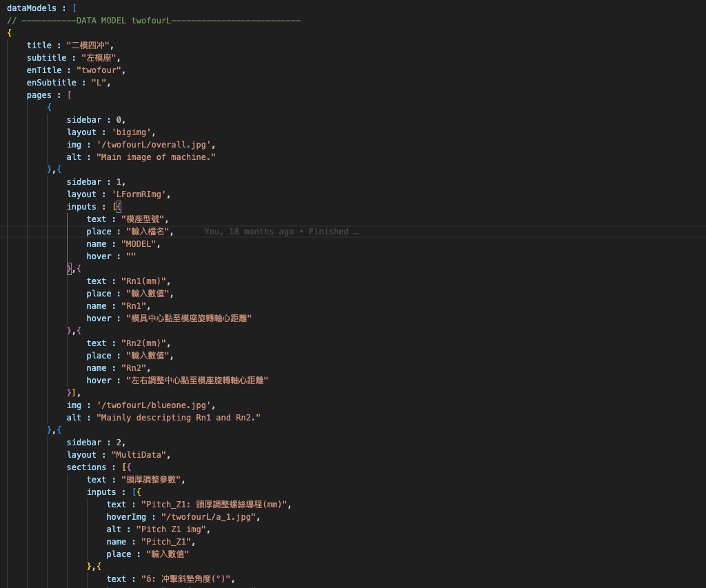706x588 pixels.
Task: Click the placeholder value "輸入檔名"
Action: 148,232
